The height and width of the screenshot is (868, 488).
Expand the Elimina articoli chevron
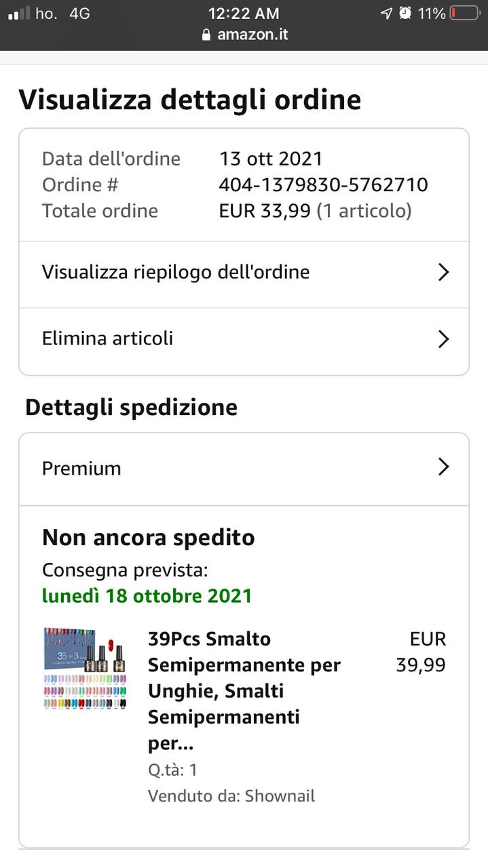coord(443,338)
